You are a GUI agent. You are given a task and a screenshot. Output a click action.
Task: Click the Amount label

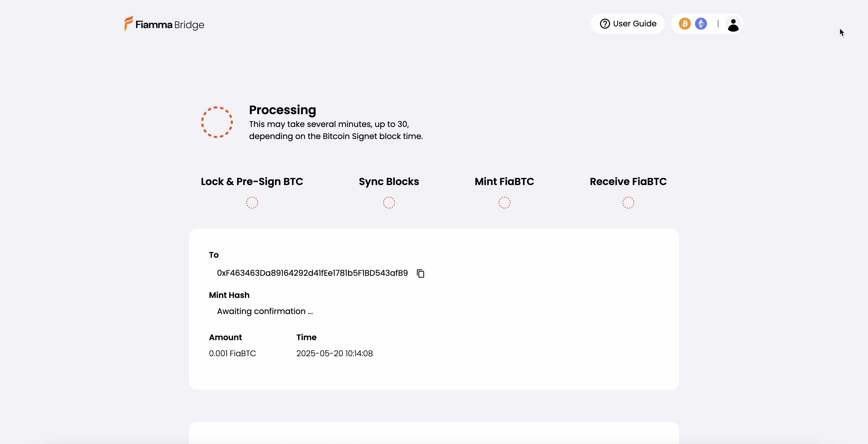[226, 337]
